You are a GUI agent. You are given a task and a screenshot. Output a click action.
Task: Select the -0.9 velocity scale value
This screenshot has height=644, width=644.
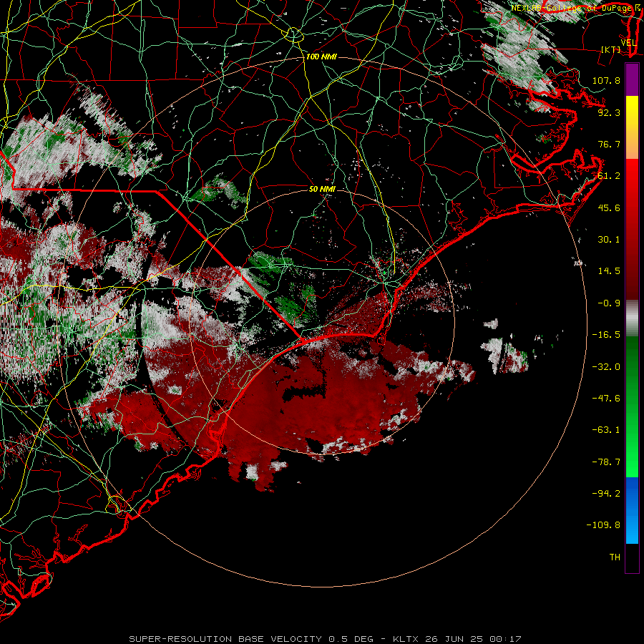pyautogui.click(x=609, y=303)
